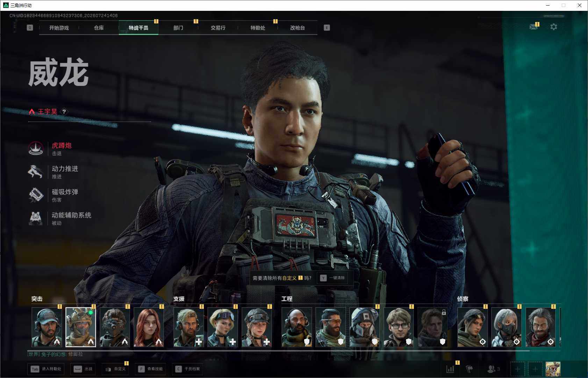Select the 动力推进 skill icon
This screenshot has height=378, width=588.
point(35,172)
